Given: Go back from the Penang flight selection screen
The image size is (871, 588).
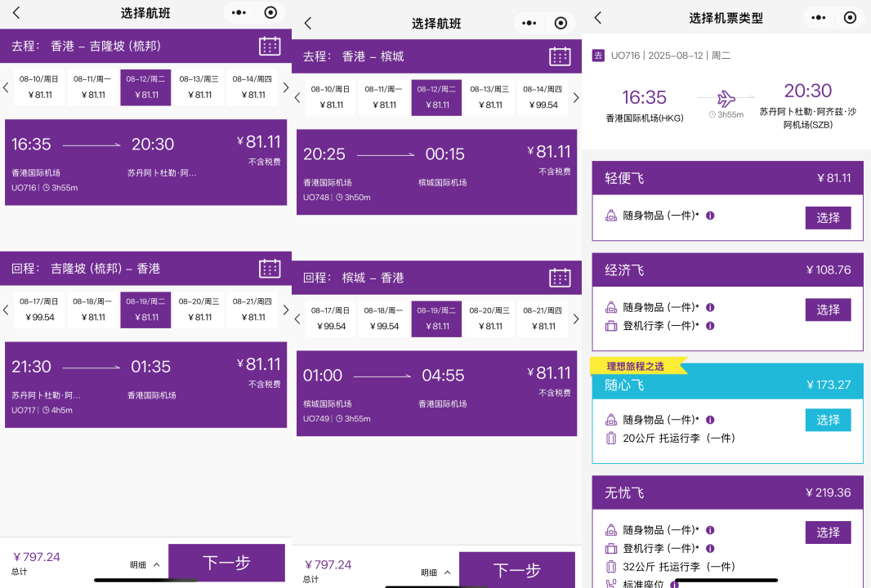Looking at the screenshot, I should tap(308, 23).
